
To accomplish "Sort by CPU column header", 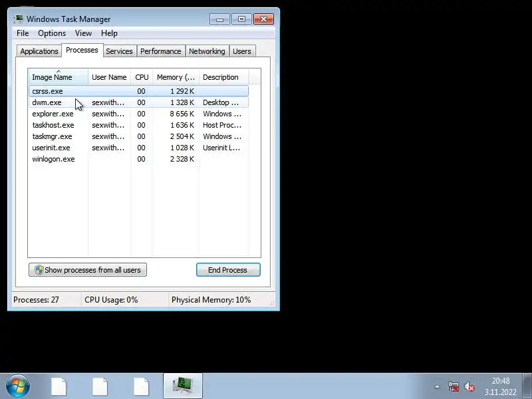I will [142, 77].
